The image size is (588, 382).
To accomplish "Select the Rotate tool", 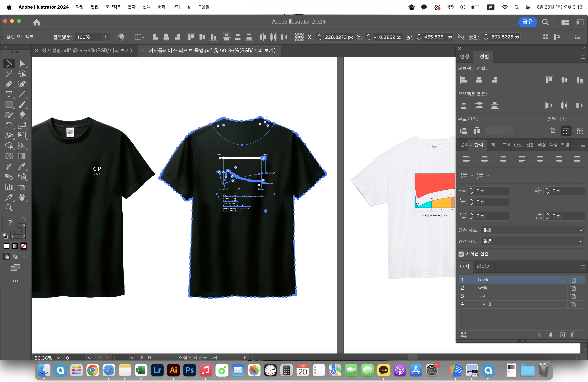I will click(x=9, y=125).
